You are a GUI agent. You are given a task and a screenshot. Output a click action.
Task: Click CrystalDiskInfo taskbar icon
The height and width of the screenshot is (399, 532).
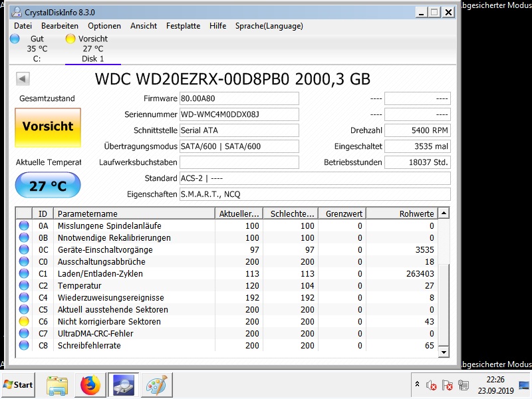(x=123, y=385)
